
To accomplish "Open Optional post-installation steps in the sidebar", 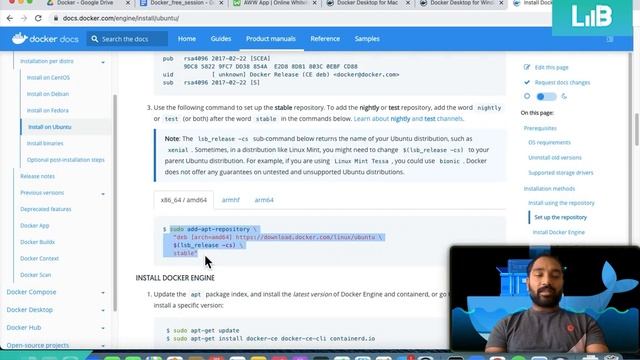I will click(66, 160).
